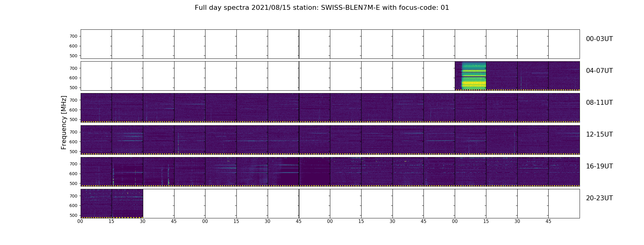This screenshot has height=245, width=644.
Task: Click the 700 tick of the 12-15UT row
Action: 74,132
